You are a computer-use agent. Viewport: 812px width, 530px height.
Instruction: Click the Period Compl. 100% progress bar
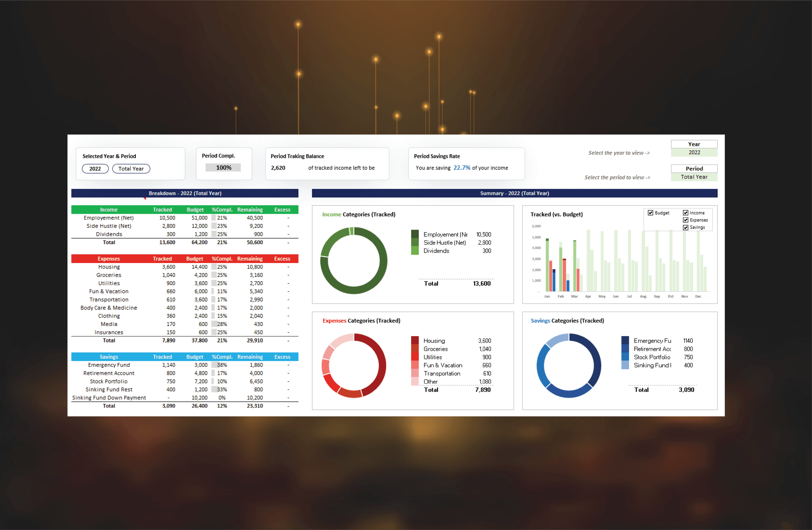(x=223, y=167)
